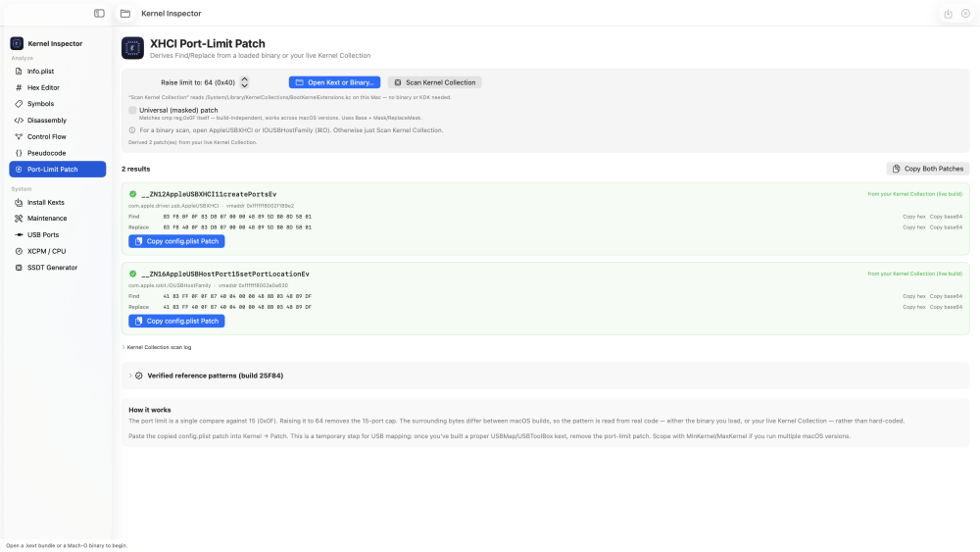Click the verified seal icon beside reference patterns
Image resolution: width=980 pixels, height=552 pixels.
(x=139, y=376)
